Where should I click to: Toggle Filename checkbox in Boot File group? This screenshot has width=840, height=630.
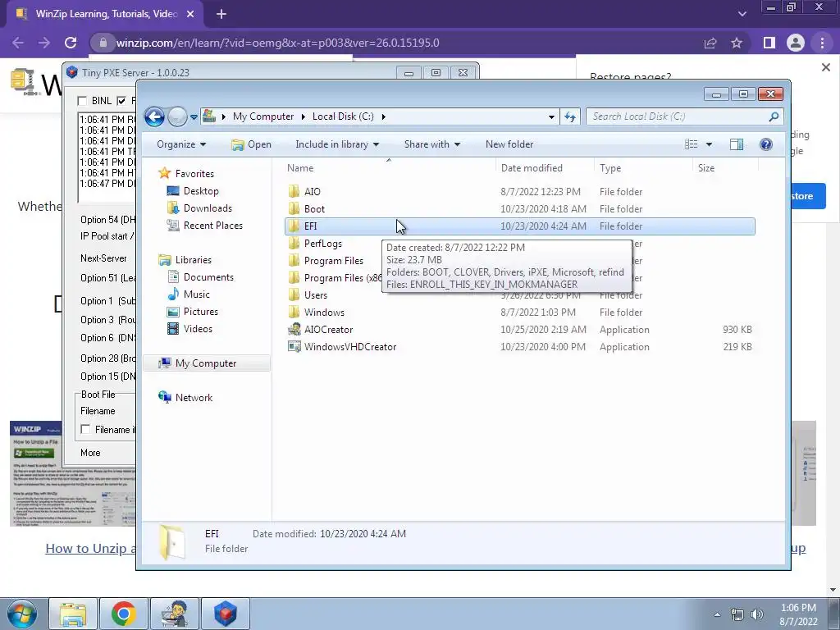click(85, 429)
